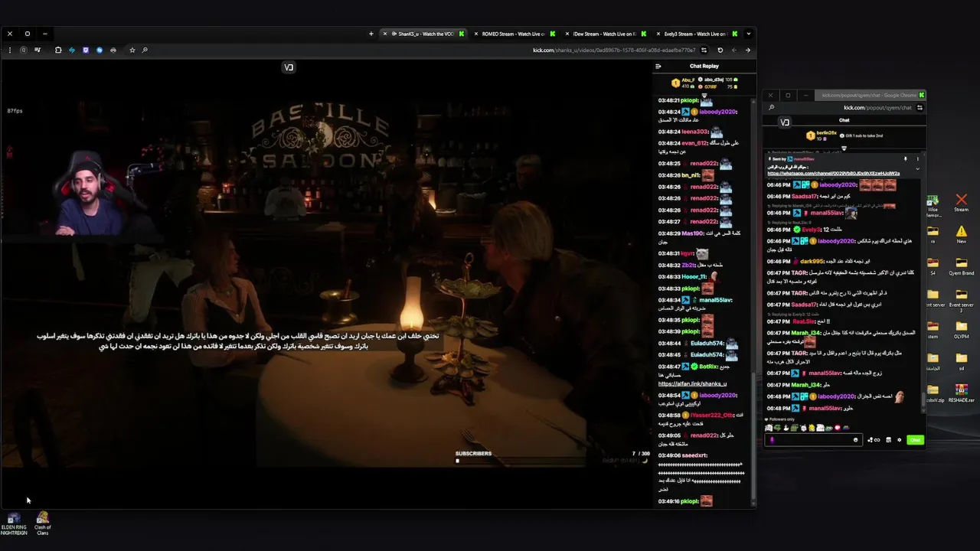Click Send Chat button in popout window
Image resolution: width=980 pixels, height=551 pixels.
pyautogui.click(x=916, y=440)
